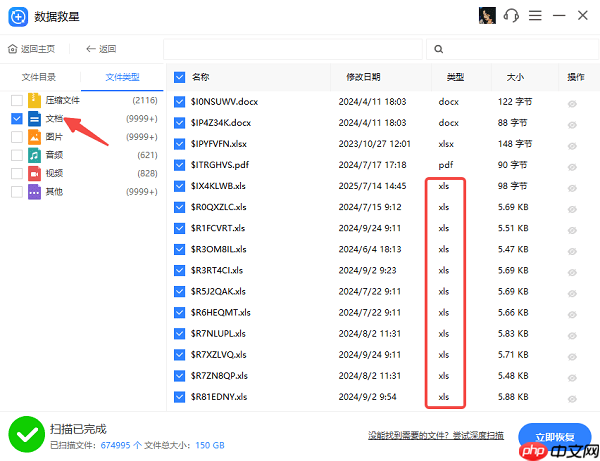Click the 数据救星 app logo icon

pyautogui.click(x=18, y=16)
